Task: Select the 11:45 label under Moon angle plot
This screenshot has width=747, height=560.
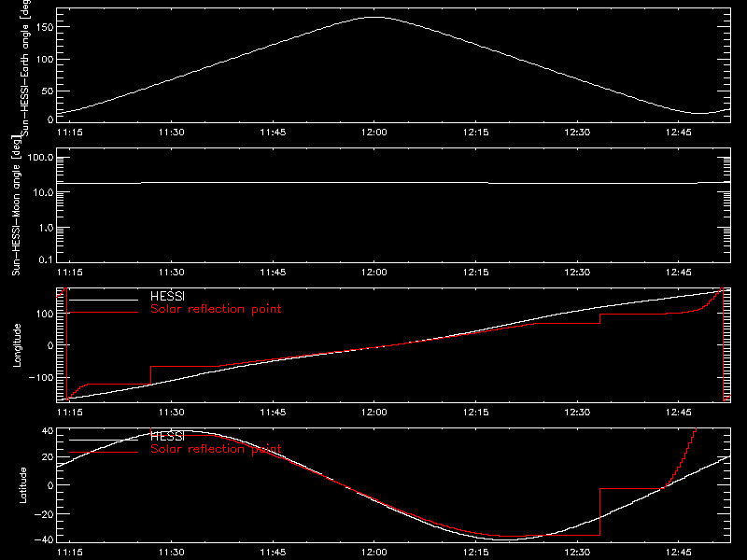Action: (273, 273)
